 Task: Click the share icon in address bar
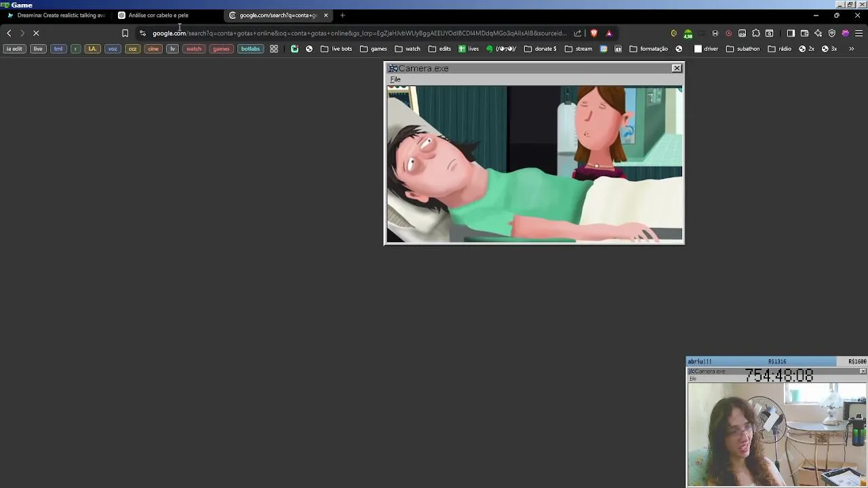[577, 33]
